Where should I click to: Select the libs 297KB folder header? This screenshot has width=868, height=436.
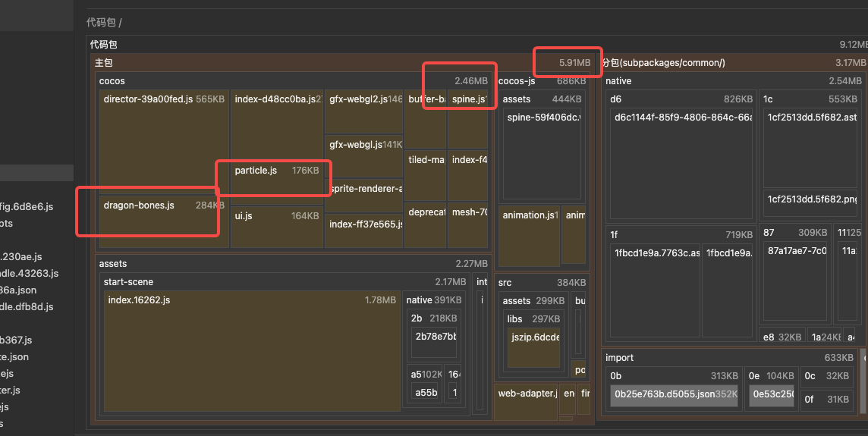[533, 318]
